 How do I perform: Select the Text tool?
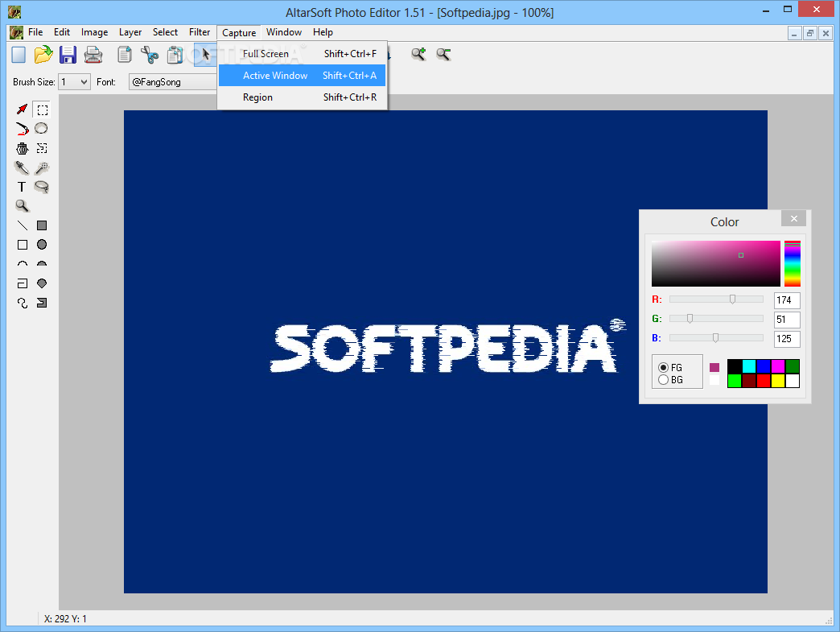[x=22, y=187]
